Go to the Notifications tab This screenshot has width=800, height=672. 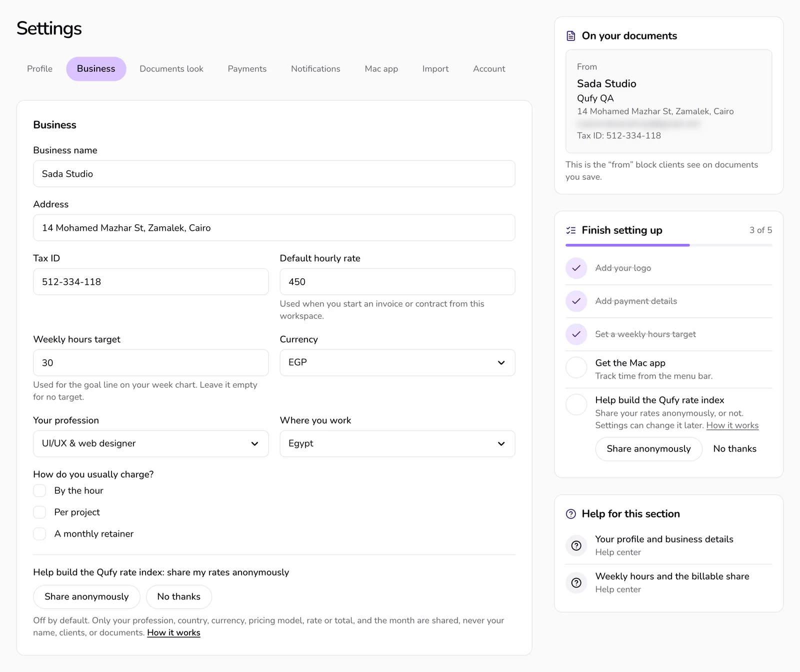coord(315,69)
